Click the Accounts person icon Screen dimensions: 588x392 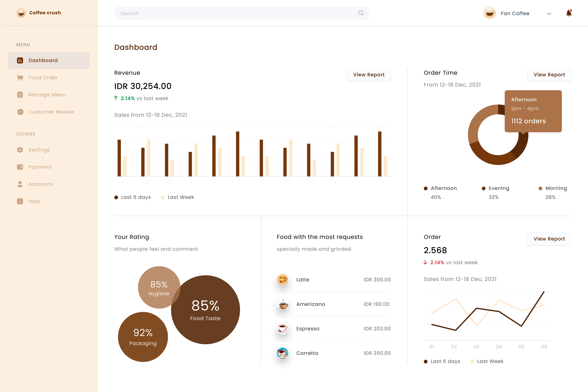pos(20,184)
